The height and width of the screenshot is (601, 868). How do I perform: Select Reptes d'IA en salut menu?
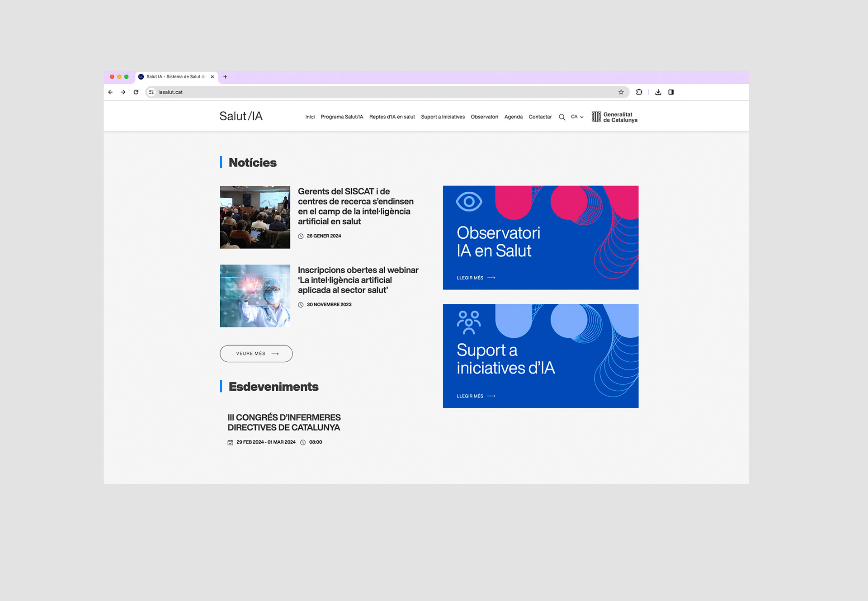(x=392, y=117)
